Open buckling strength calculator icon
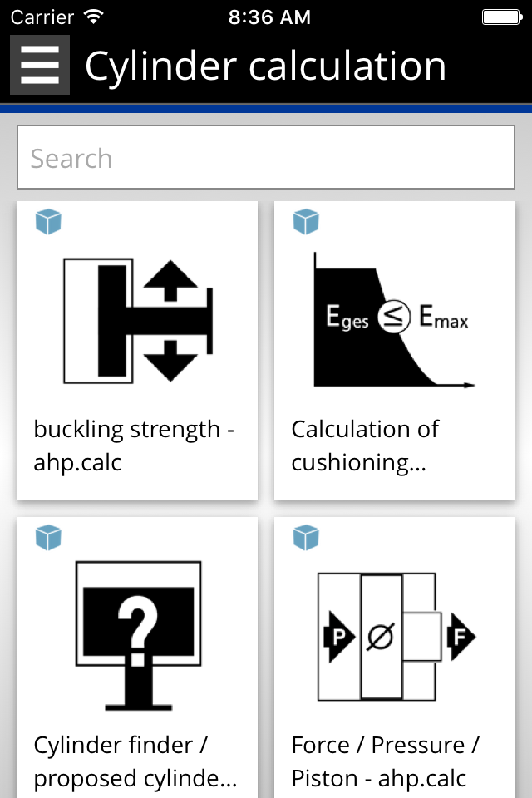The image size is (532, 798). [x=138, y=320]
